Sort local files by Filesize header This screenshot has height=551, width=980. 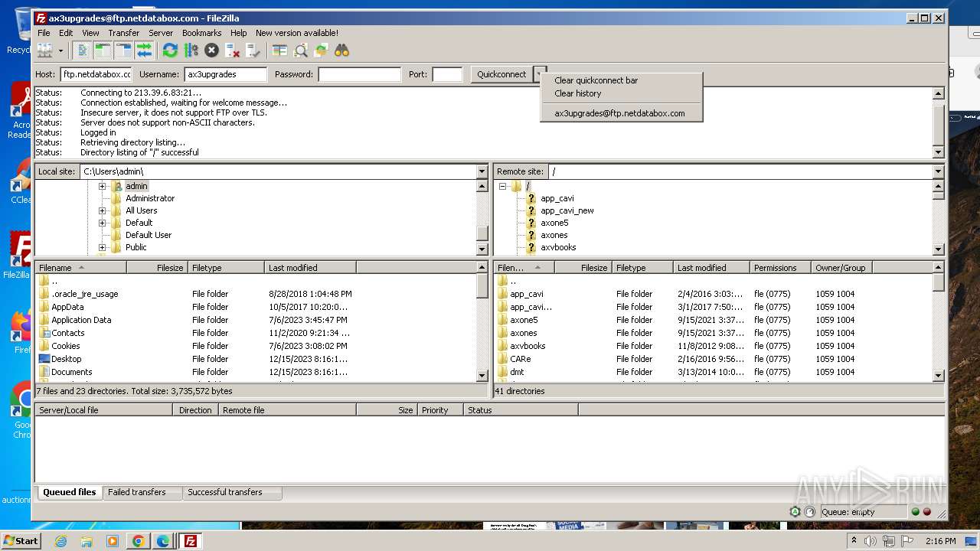click(158, 268)
